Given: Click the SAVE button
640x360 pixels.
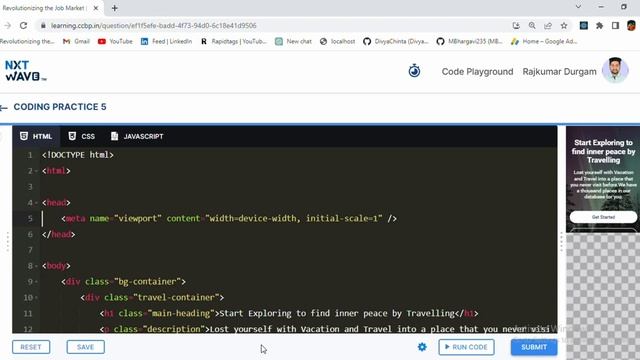Looking at the screenshot, I should (85, 347).
